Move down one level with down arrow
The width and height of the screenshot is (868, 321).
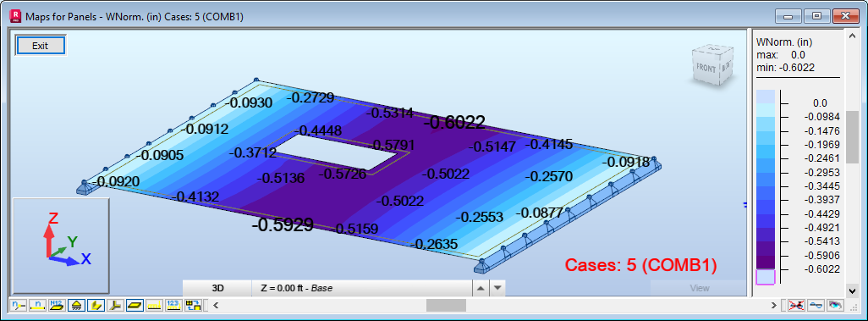pos(497,288)
